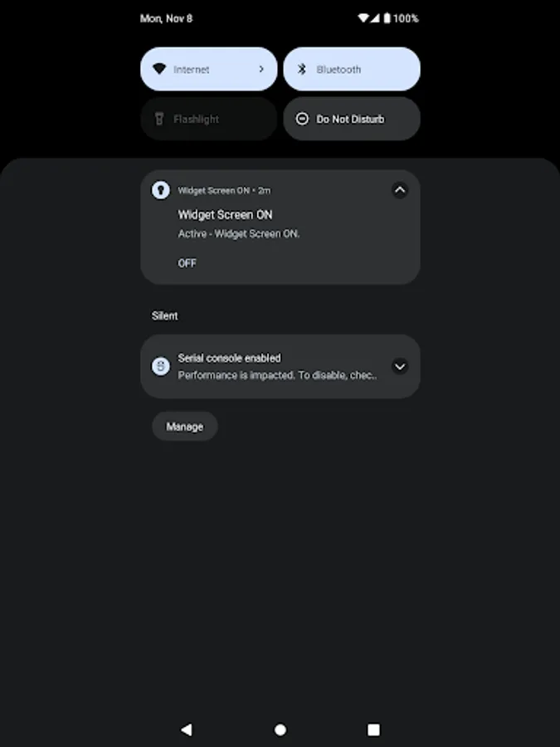This screenshot has height=747, width=560.
Task: Tap the cellular signal icon
Action: 375,18
